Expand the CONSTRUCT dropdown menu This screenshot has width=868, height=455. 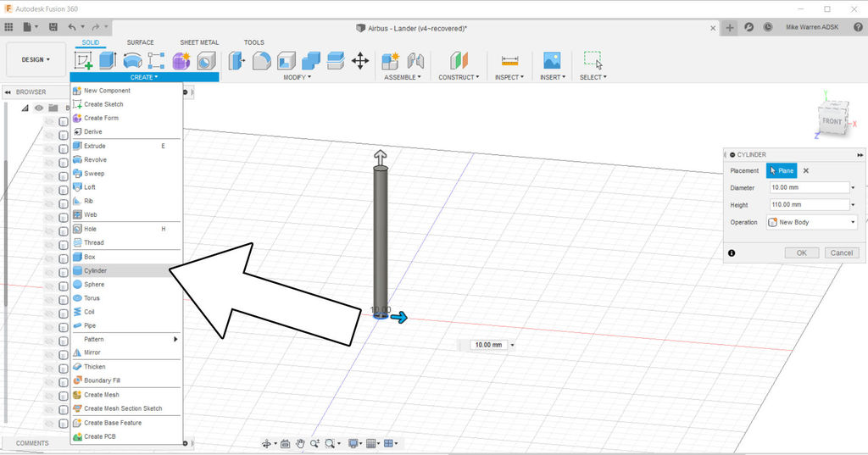click(459, 77)
